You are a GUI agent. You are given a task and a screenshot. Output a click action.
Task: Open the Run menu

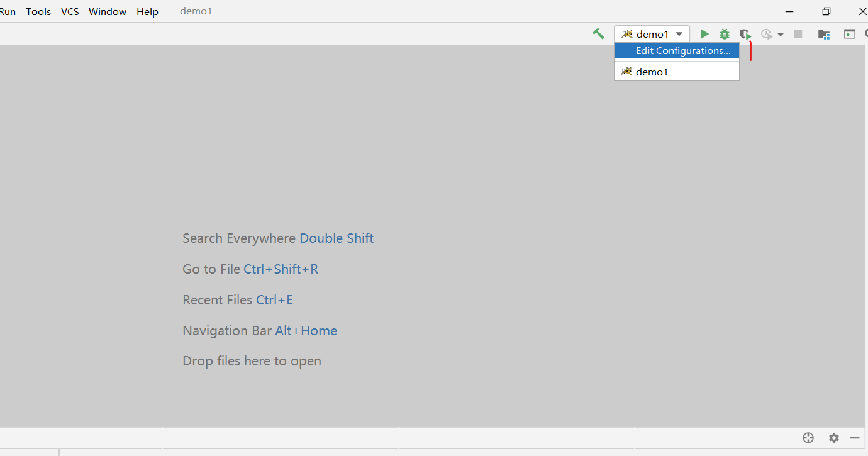coord(7,11)
